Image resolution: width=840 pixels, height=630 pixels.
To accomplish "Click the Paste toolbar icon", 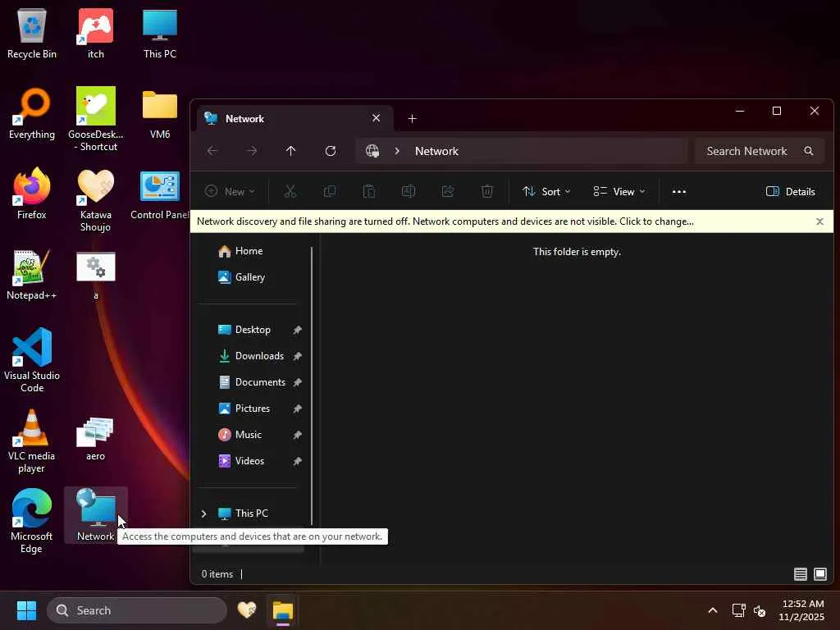I will click(x=368, y=191).
